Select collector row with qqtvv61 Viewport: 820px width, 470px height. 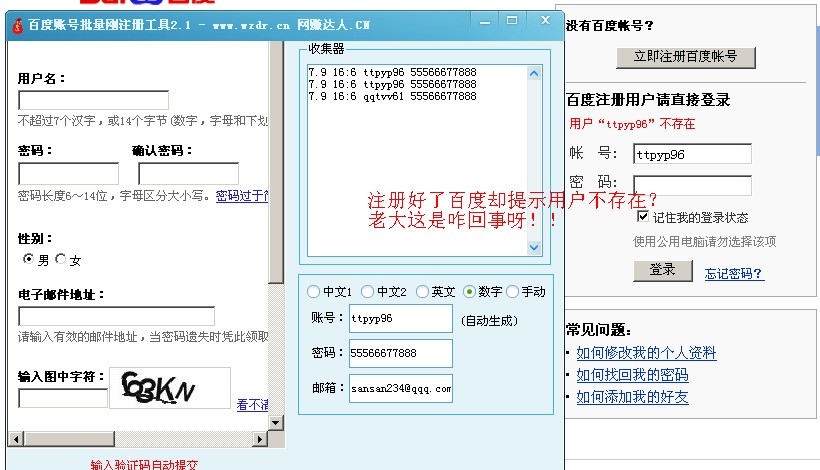pos(392,96)
